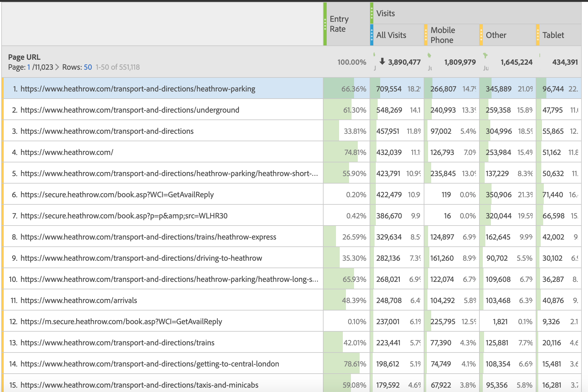The image size is (588, 392).
Task: Click the 1-50 of 551,118 row count
Action: click(118, 67)
